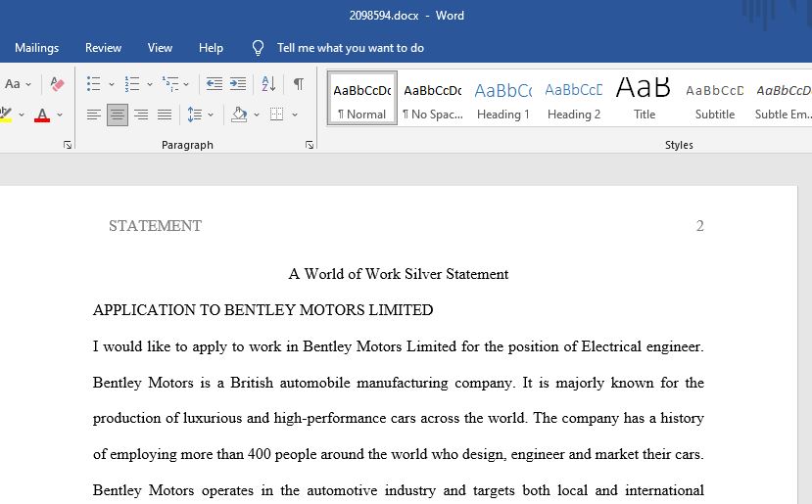
Task: Click the word automotive in the last line
Action: 342,490
